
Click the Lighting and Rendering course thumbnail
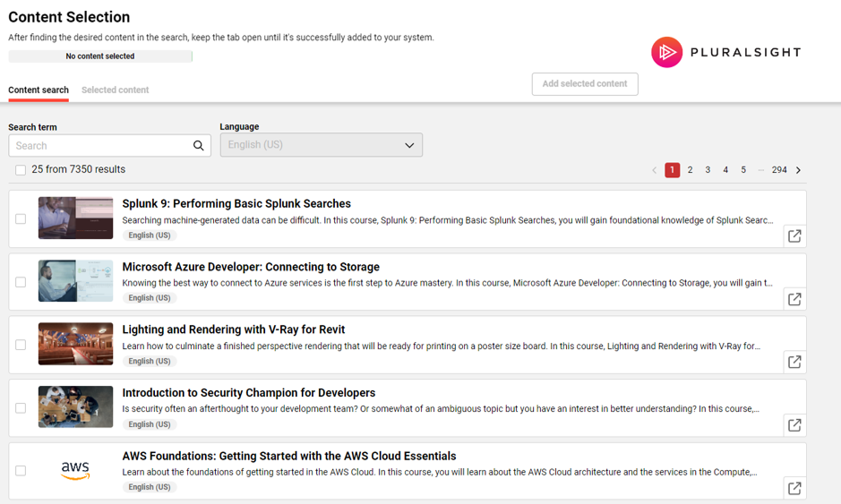[75, 344]
